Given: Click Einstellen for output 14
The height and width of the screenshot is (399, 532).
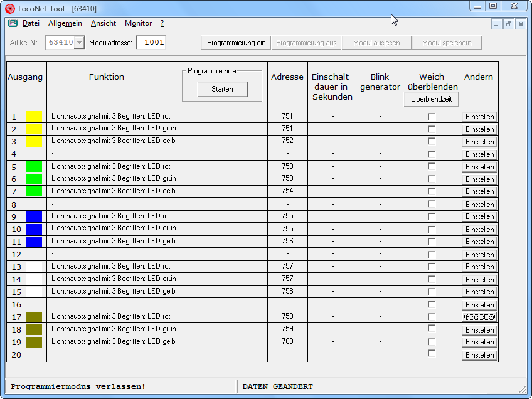Looking at the screenshot, I should pos(479,280).
